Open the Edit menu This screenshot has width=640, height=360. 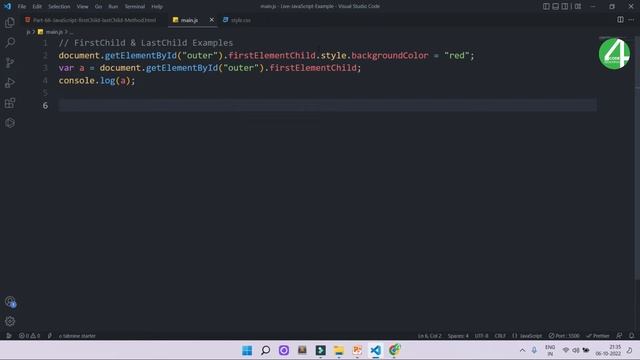(37, 7)
